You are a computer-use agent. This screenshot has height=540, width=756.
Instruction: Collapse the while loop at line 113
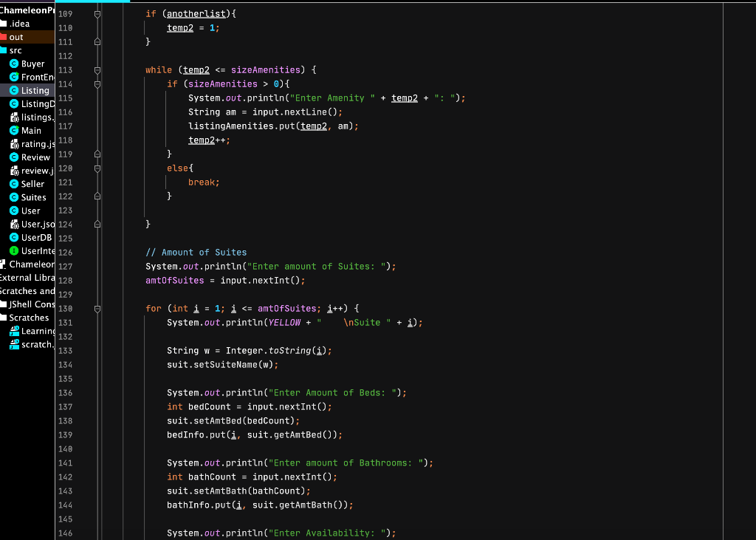pyautogui.click(x=97, y=70)
